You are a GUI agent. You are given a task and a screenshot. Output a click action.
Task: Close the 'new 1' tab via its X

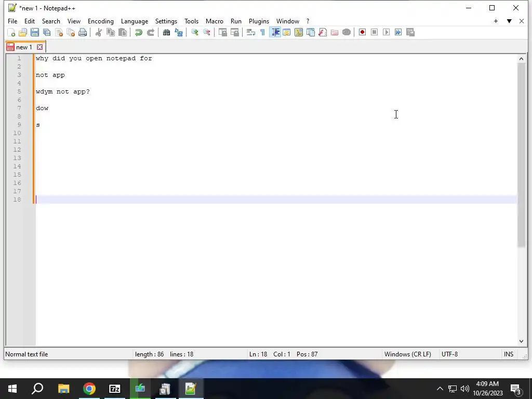(x=39, y=47)
